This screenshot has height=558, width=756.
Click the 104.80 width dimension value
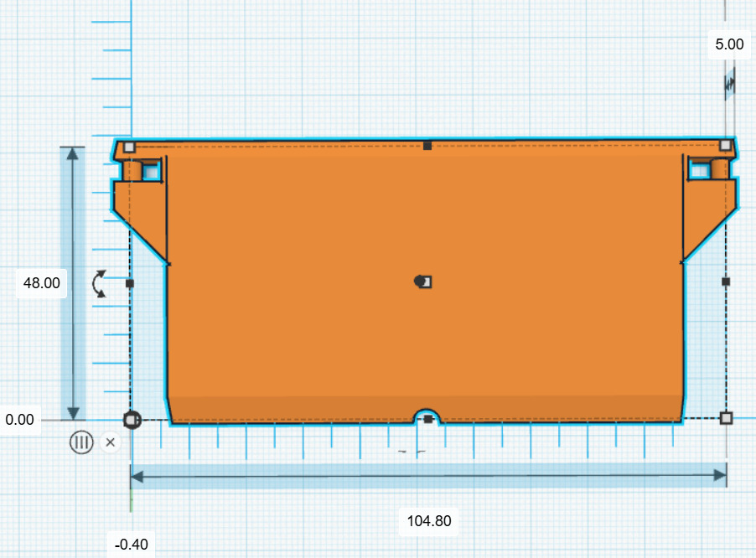click(429, 521)
